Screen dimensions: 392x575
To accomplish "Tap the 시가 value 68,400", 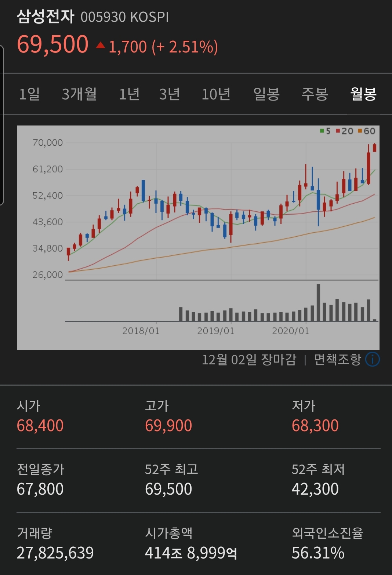I will [40, 426].
